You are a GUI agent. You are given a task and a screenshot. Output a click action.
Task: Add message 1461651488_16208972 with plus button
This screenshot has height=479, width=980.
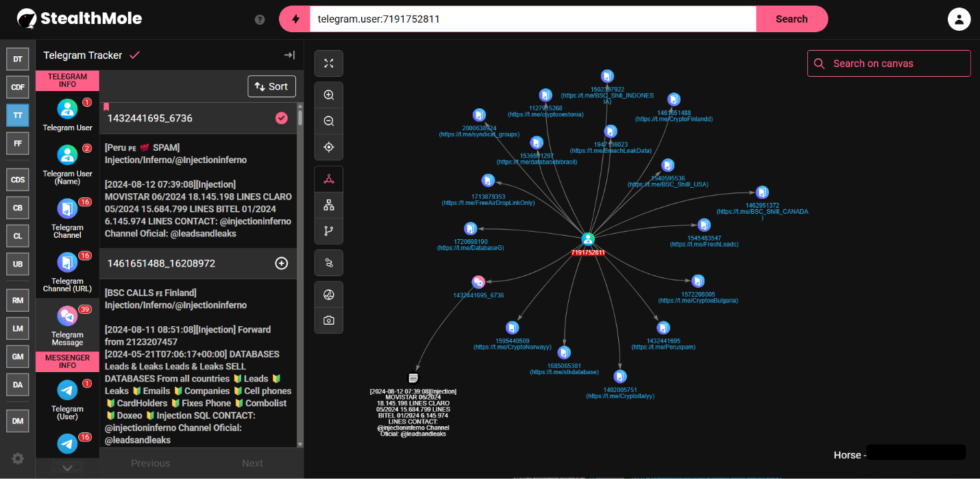click(x=281, y=263)
